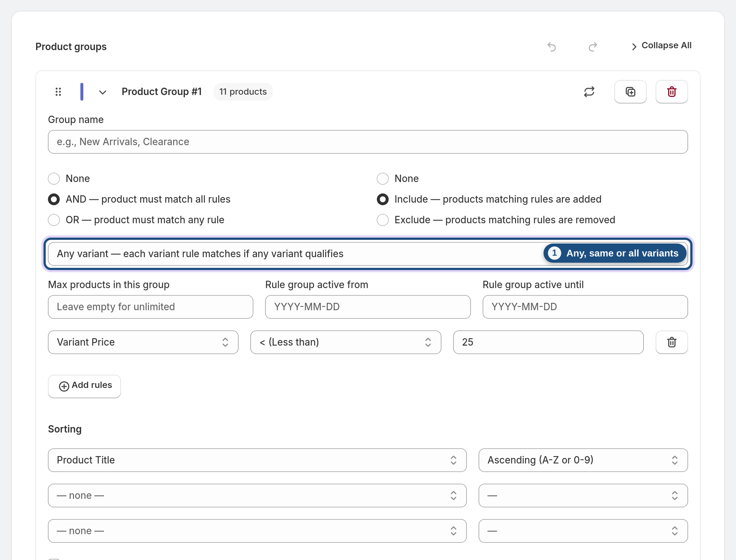Image resolution: width=736 pixels, height=560 pixels.
Task: Click the Product Group #1 title
Action: pyautogui.click(x=162, y=92)
